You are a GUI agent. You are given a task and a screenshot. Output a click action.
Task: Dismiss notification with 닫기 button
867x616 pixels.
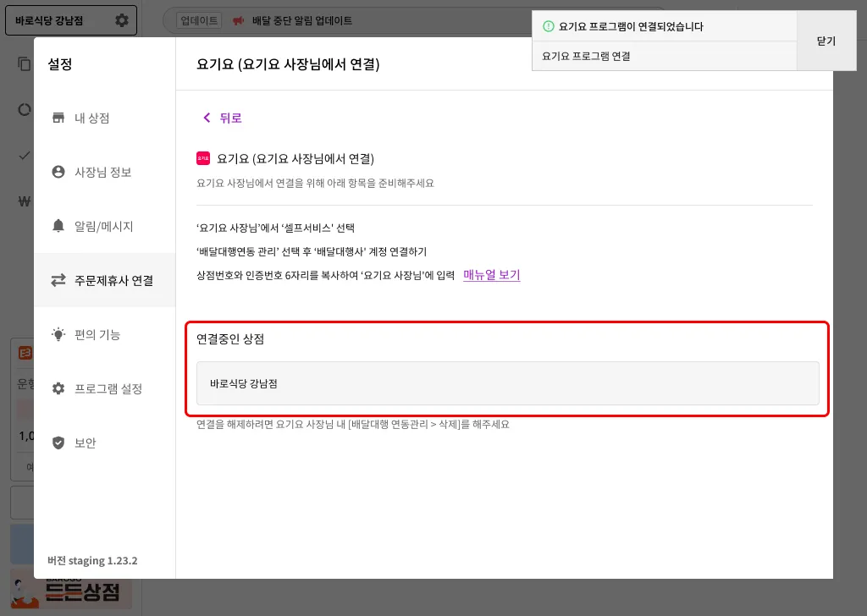(x=826, y=41)
